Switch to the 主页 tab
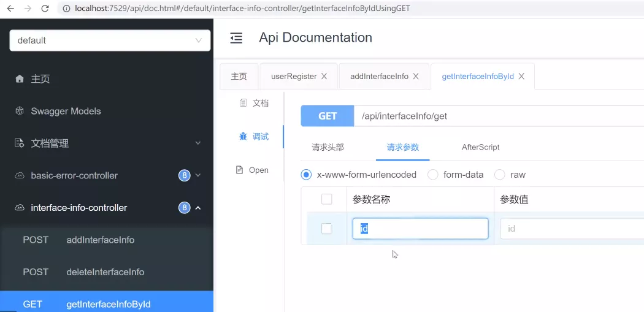Viewport: 644px width, 312px height. tap(239, 77)
